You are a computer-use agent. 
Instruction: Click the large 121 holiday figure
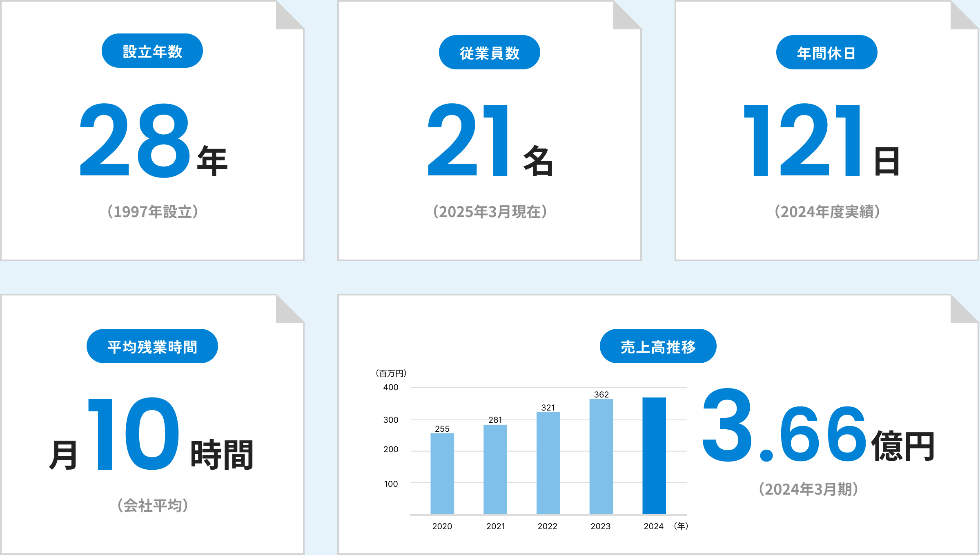(x=803, y=140)
